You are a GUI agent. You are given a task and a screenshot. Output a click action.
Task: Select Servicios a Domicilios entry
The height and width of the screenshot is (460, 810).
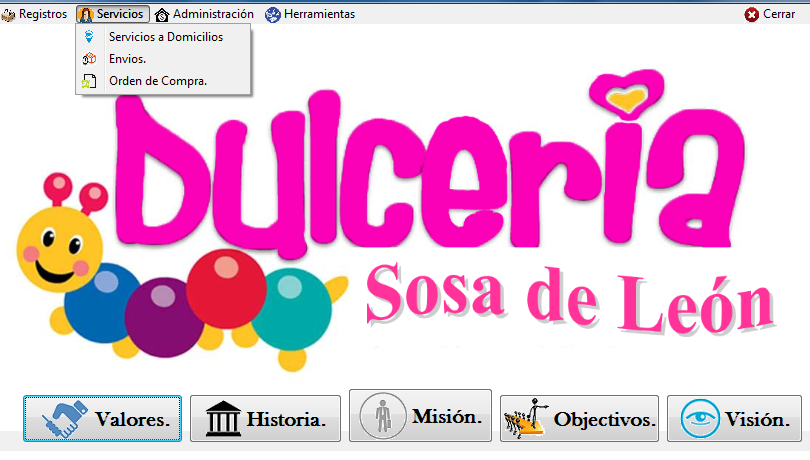(x=163, y=37)
